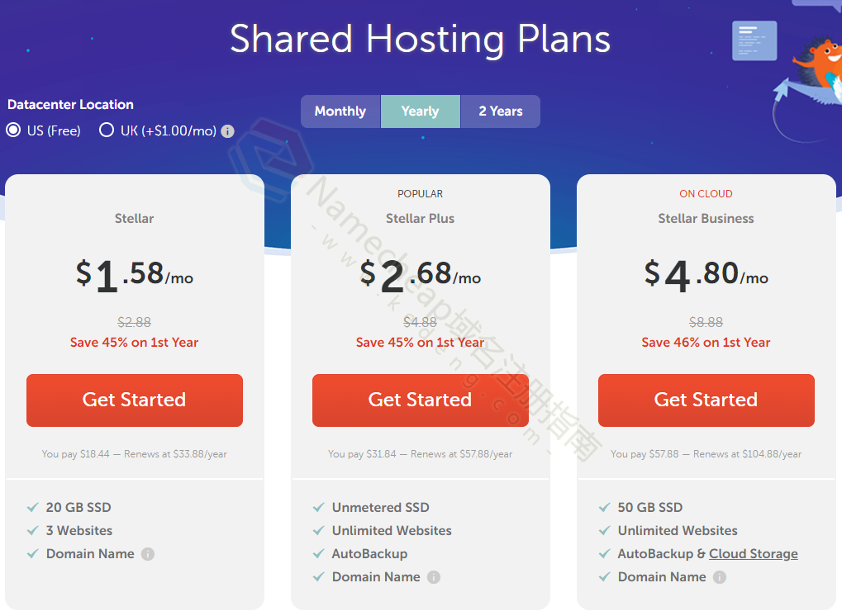Click checkmark beside Stellar Plus AutoBackup
This screenshot has width=842, height=616.
click(319, 554)
